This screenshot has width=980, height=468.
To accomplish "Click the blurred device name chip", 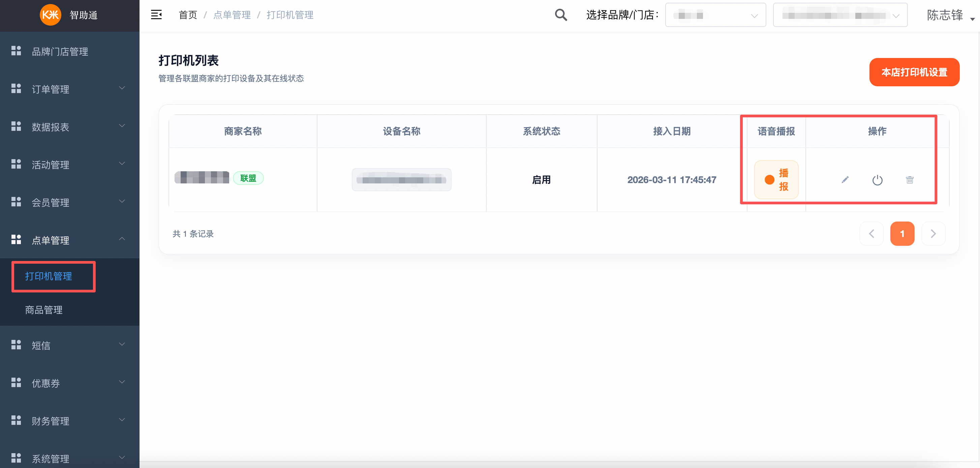I will [x=401, y=180].
